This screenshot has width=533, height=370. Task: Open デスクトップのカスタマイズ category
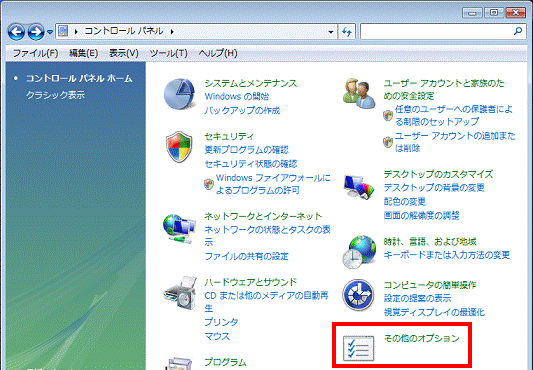point(438,174)
